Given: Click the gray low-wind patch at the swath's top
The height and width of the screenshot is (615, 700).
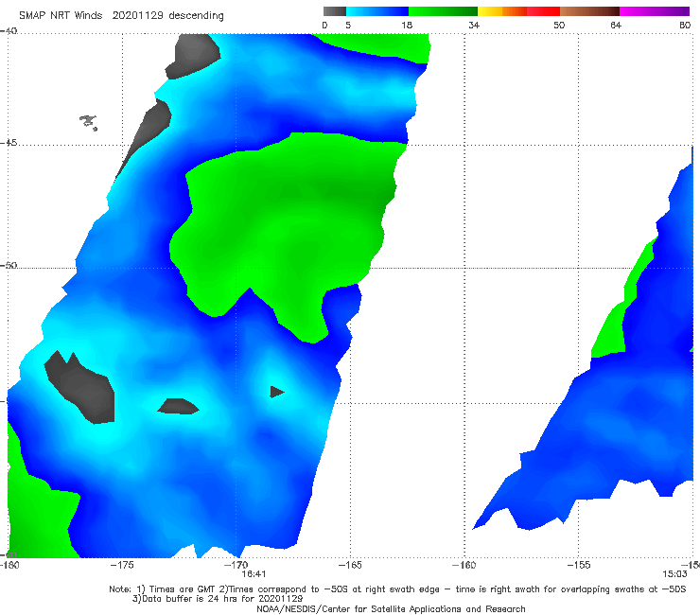Looking at the screenshot, I should 193,56.
